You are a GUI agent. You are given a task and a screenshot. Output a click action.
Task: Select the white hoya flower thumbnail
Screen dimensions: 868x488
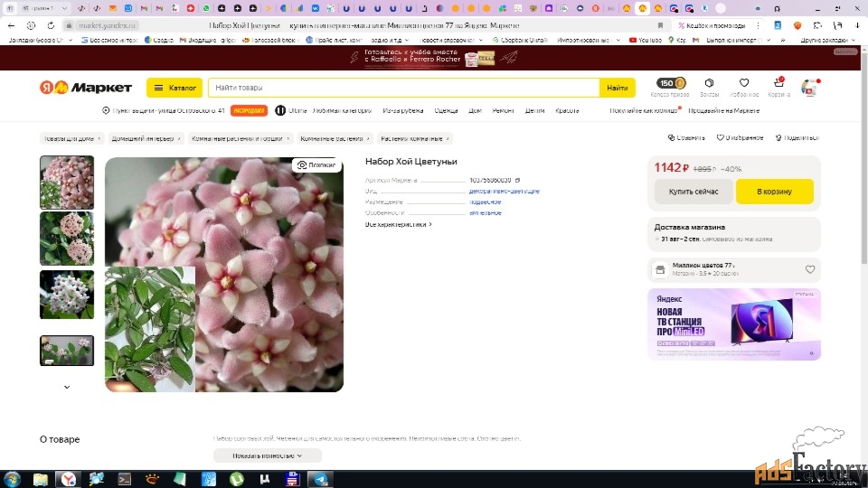pos(67,295)
